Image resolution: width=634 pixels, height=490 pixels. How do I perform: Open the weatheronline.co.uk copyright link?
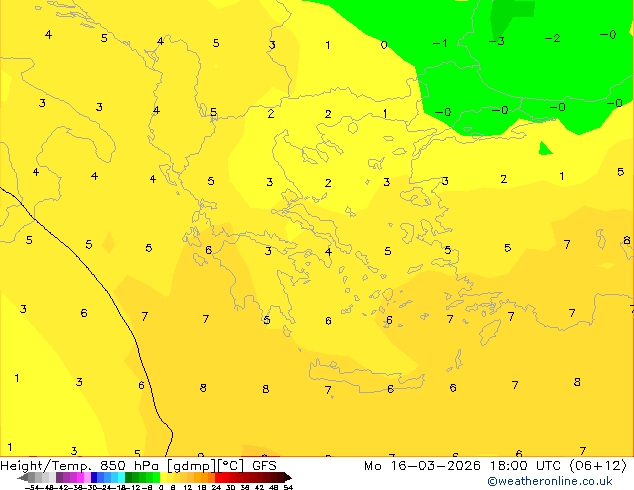pos(550,481)
